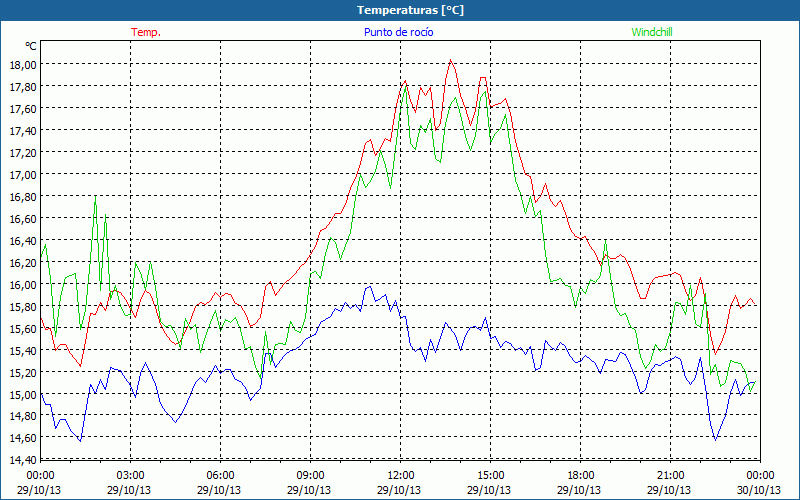Click the 17,60 y-axis value

23,109
